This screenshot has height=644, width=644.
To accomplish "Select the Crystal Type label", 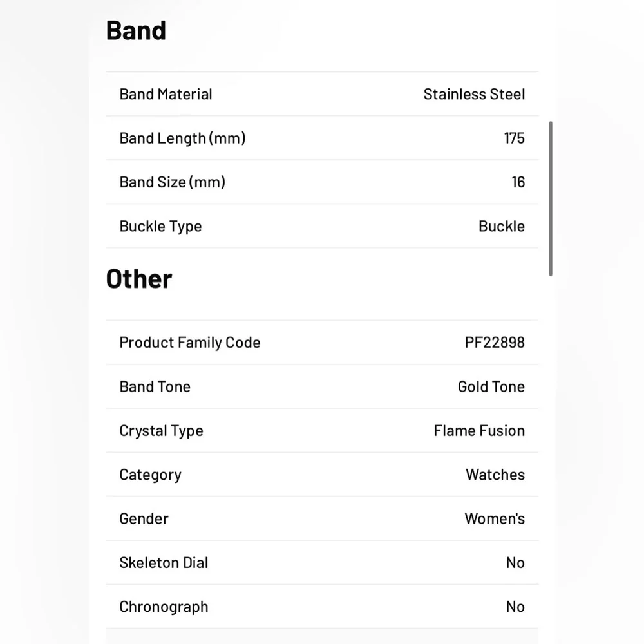I will coord(161,431).
